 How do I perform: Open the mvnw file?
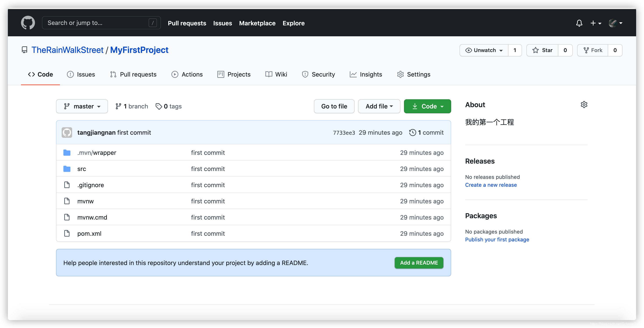(x=85, y=201)
